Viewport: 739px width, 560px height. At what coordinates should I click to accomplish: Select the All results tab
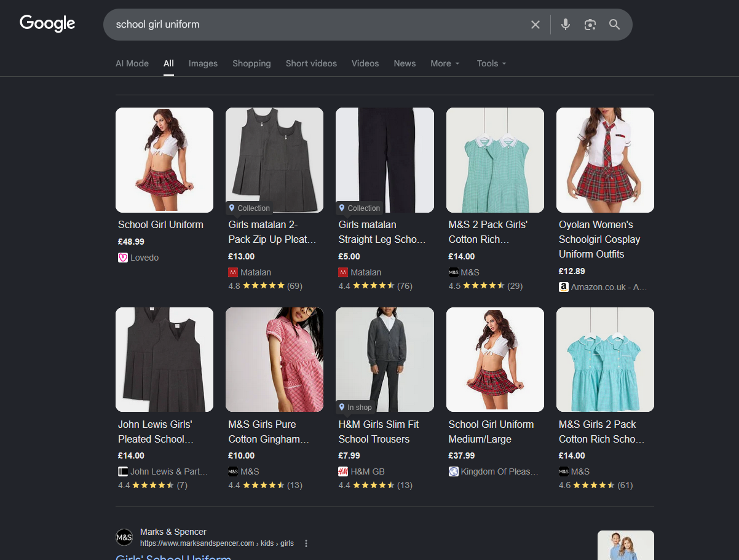(x=168, y=63)
